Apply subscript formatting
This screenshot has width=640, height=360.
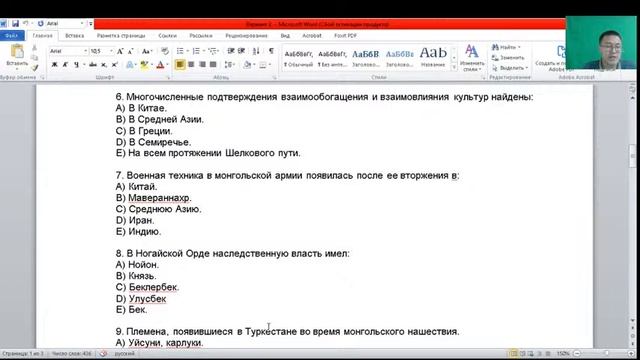point(104,65)
